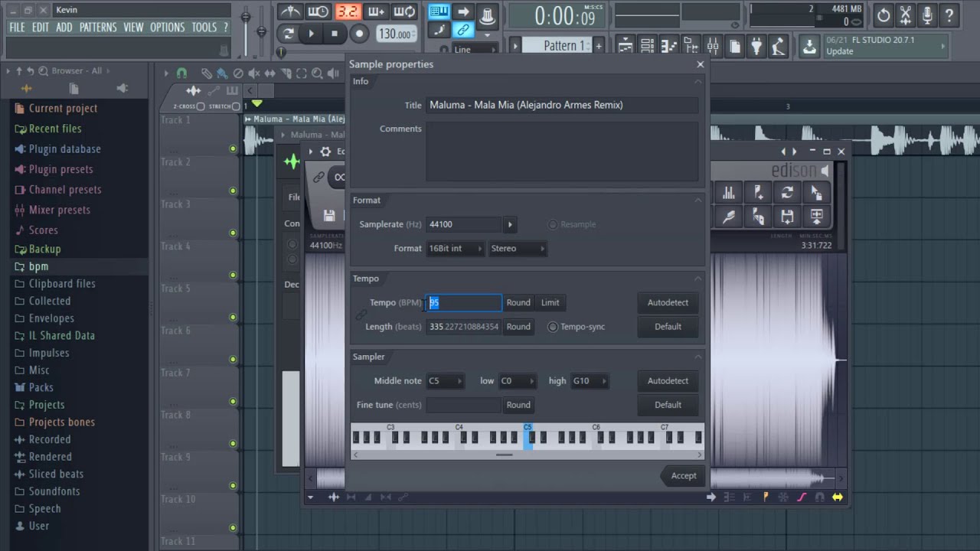Viewport: 980px width, 551px height.
Task: Click the Edison save floppy icon at right
Action: coord(787,217)
